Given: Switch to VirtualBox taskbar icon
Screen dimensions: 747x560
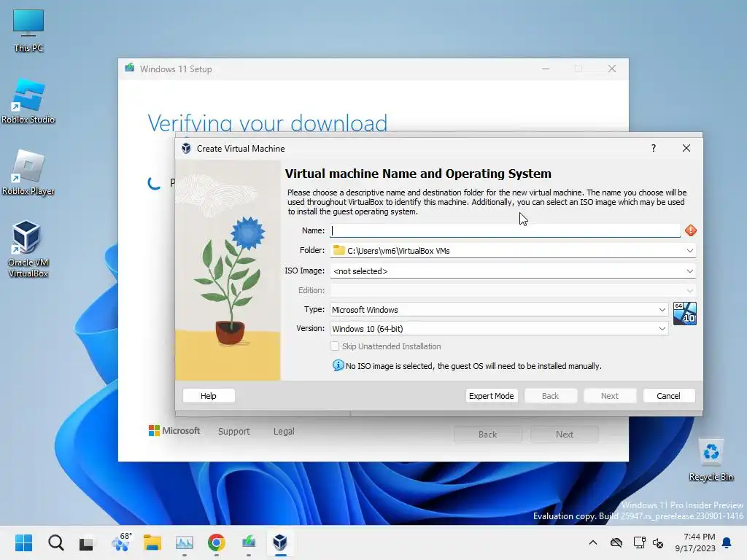Looking at the screenshot, I should point(280,542).
